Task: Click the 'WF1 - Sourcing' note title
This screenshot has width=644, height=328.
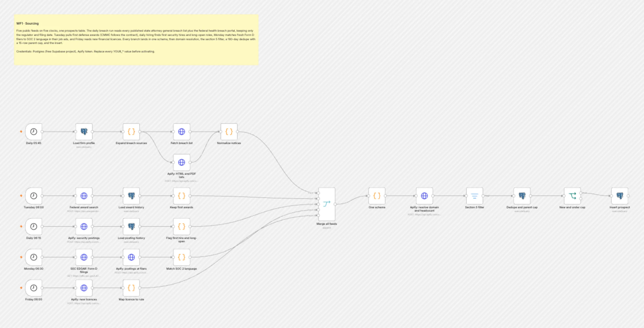Action: (27, 24)
